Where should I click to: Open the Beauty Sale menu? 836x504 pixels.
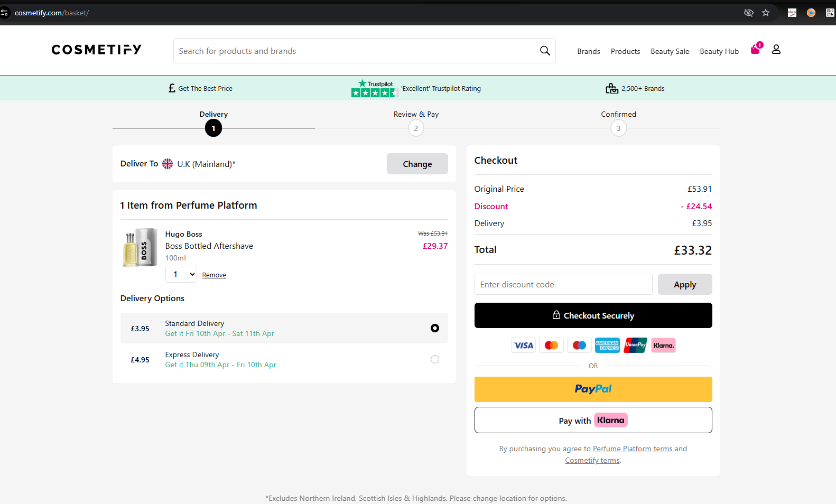[670, 51]
